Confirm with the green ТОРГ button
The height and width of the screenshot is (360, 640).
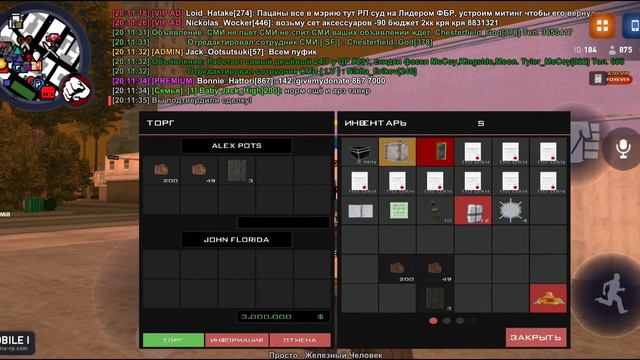click(x=173, y=340)
